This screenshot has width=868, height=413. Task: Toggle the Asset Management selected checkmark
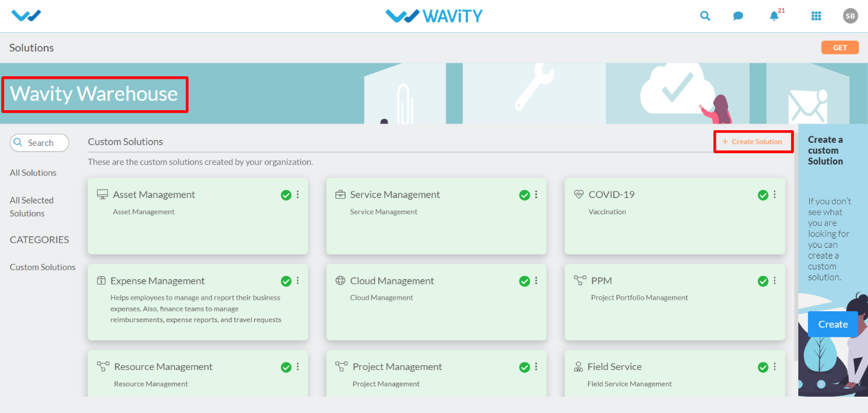click(286, 195)
